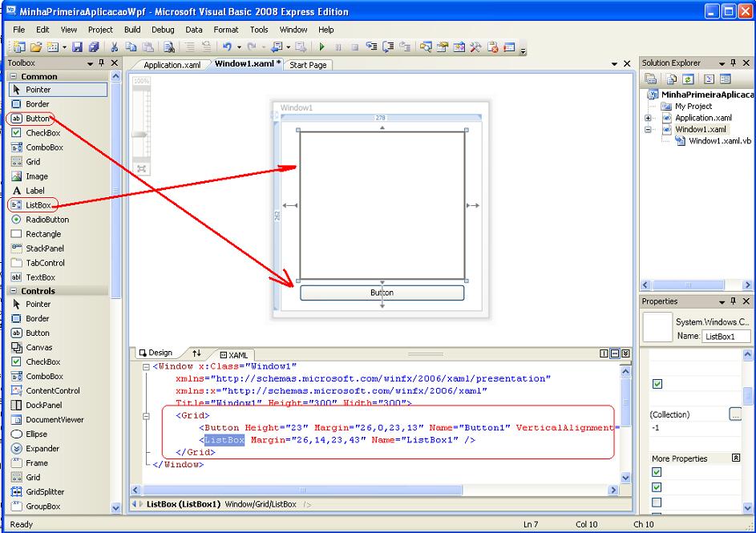Click first icon in Solution Explorer toolbar
Image resolution: width=756 pixels, height=533 pixels.
651,79
